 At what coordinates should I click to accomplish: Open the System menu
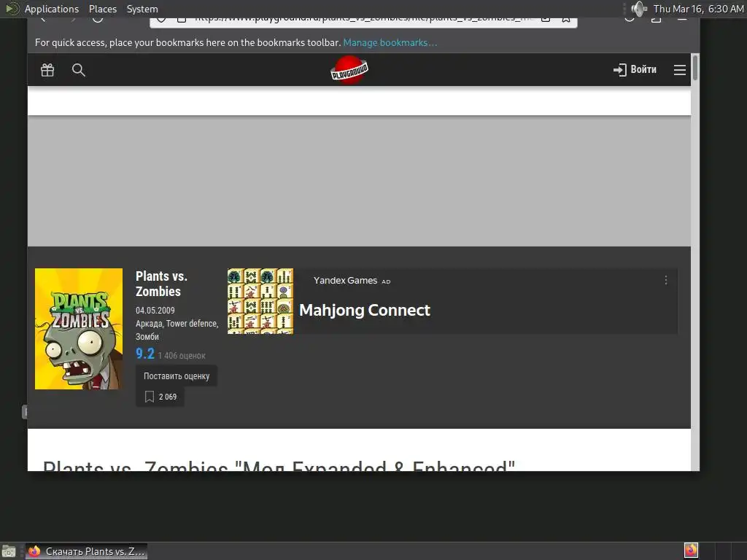click(x=142, y=9)
